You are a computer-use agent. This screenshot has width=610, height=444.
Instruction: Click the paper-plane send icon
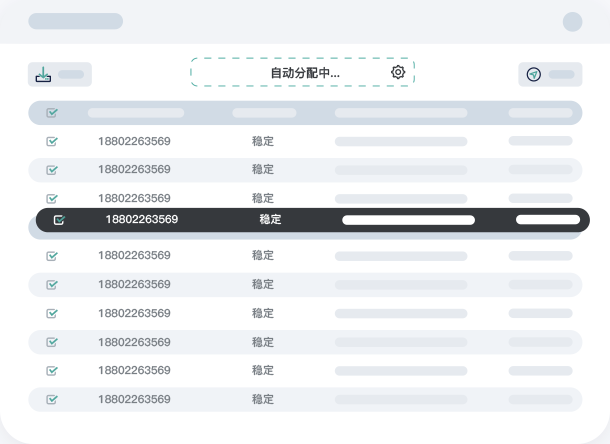click(x=534, y=74)
